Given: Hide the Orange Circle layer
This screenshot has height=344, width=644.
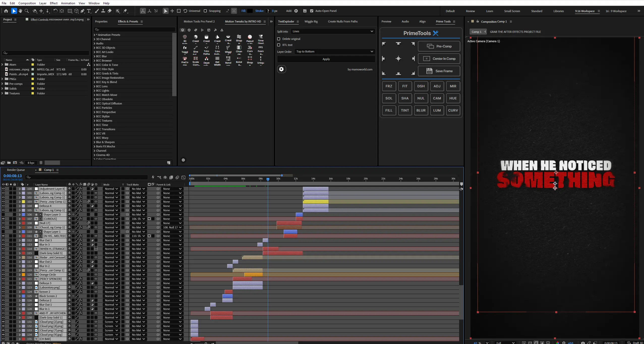Looking at the screenshot, I should (3, 275).
